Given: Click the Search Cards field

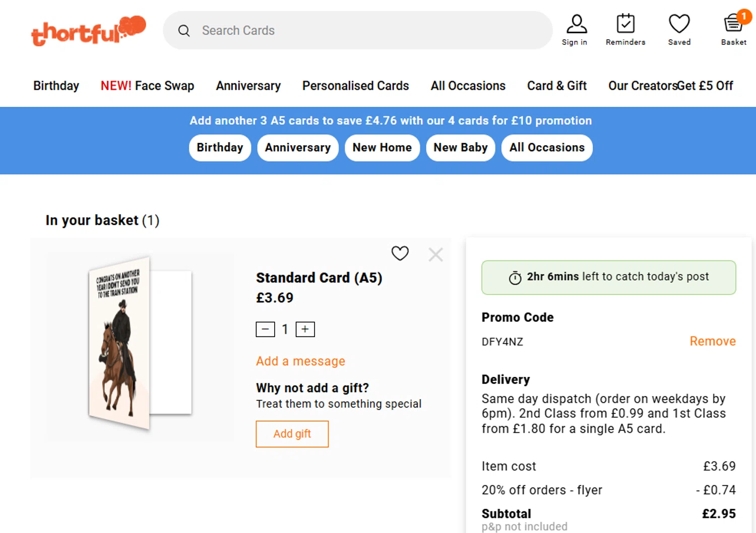Looking at the screenshot, I should coord(358,31).
